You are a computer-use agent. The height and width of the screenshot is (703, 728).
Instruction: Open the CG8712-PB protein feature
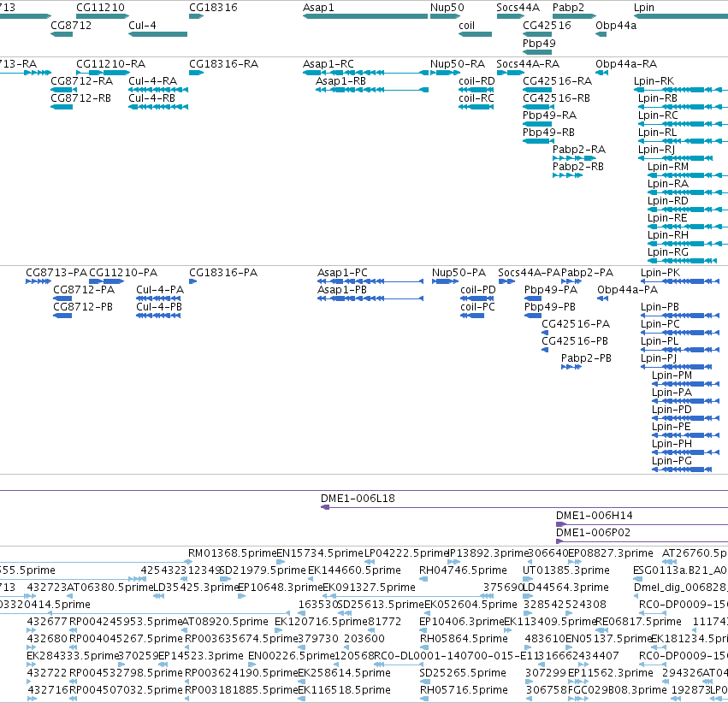(62, 316)
